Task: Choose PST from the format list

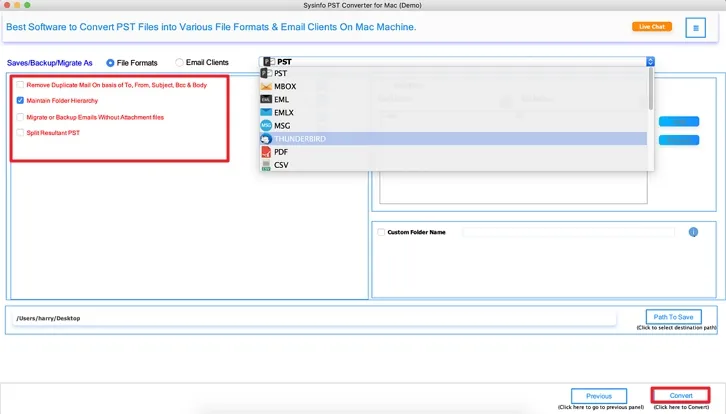Action: point(453,73)
